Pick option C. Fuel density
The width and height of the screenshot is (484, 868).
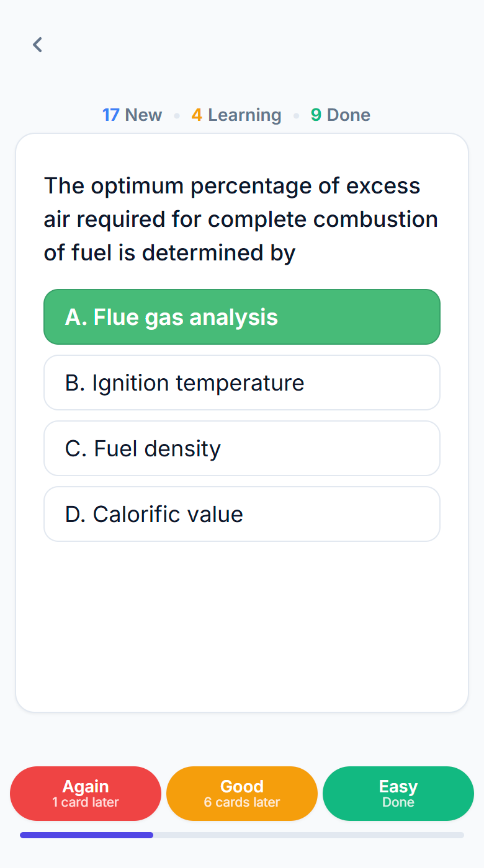point(242,448)
